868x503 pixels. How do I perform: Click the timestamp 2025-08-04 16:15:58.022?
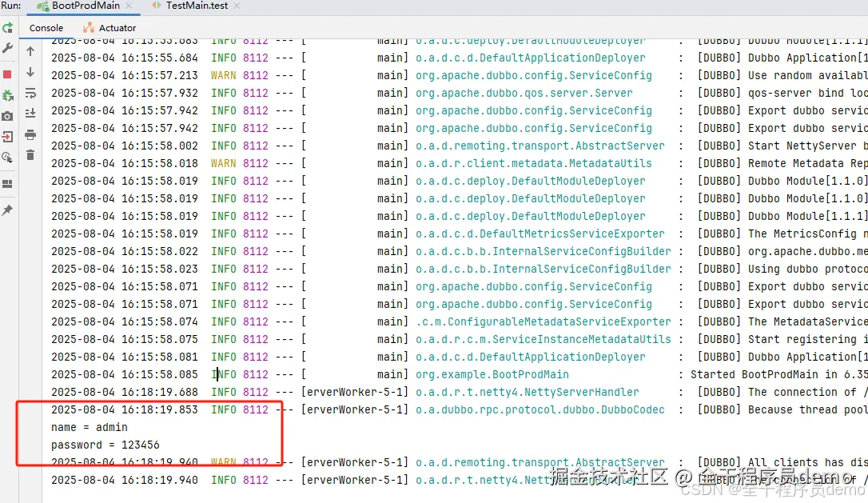(125, 251)
